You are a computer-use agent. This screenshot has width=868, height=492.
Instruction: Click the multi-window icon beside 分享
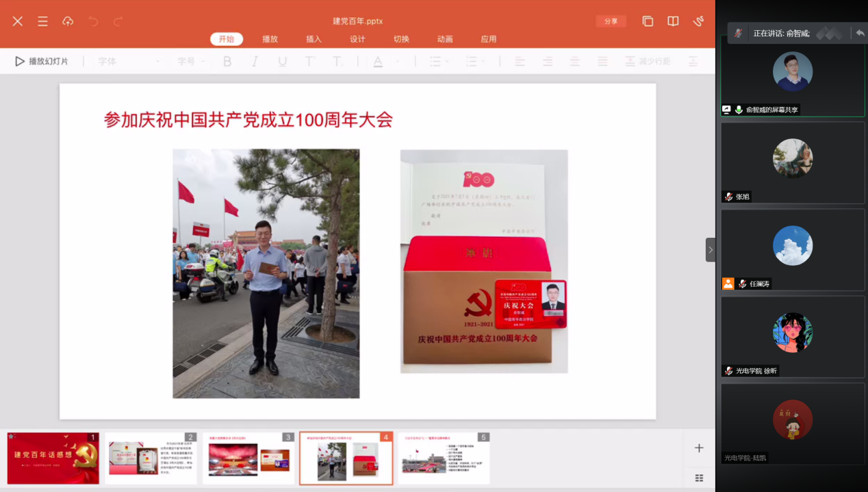[x=648, y=21]
